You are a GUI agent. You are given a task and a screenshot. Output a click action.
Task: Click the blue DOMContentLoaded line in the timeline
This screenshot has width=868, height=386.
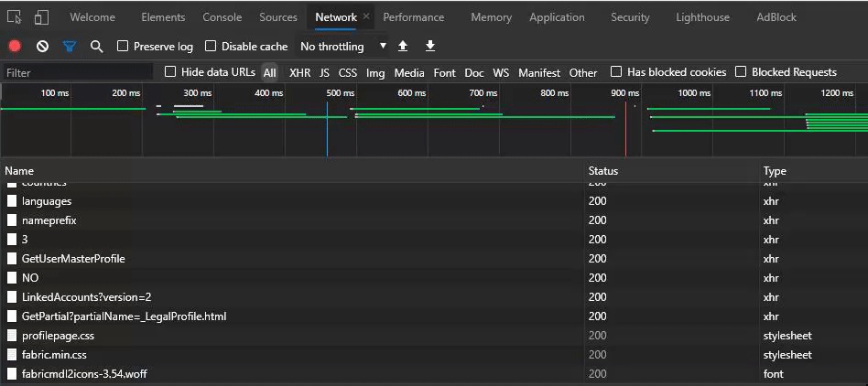tap(327, 130)
